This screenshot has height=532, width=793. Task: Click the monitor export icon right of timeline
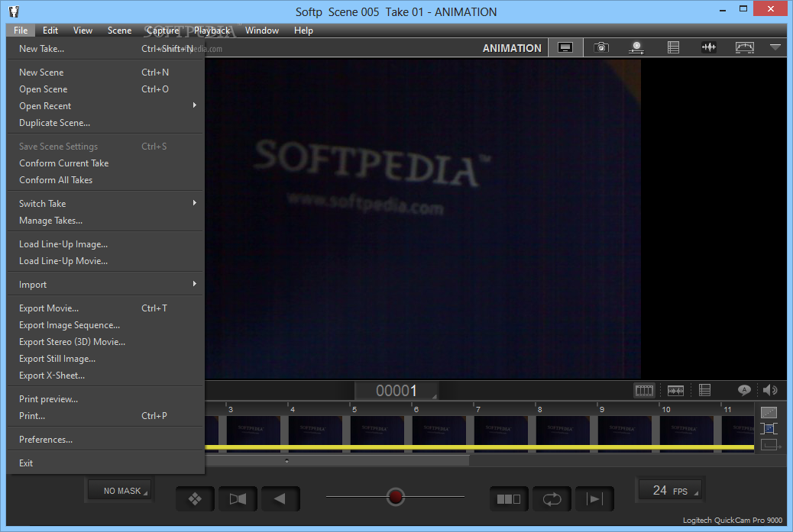click(x=771, y=445)
